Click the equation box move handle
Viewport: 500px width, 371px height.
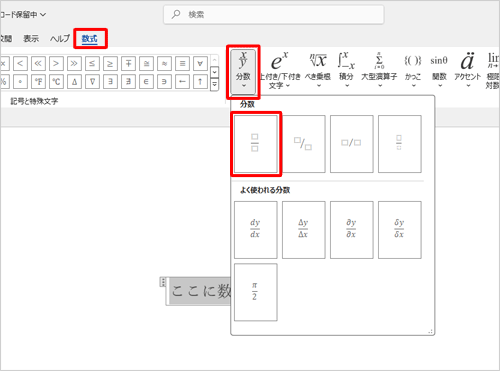pos(163,282)
